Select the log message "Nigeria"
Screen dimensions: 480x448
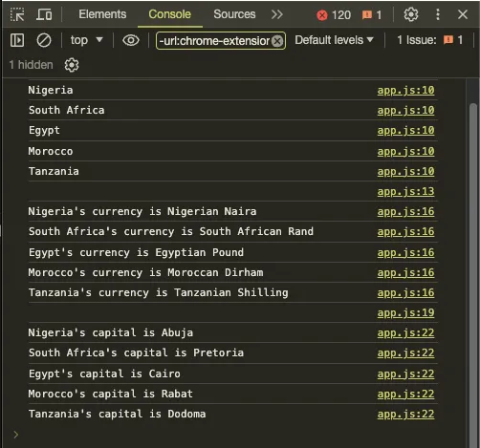51,91
